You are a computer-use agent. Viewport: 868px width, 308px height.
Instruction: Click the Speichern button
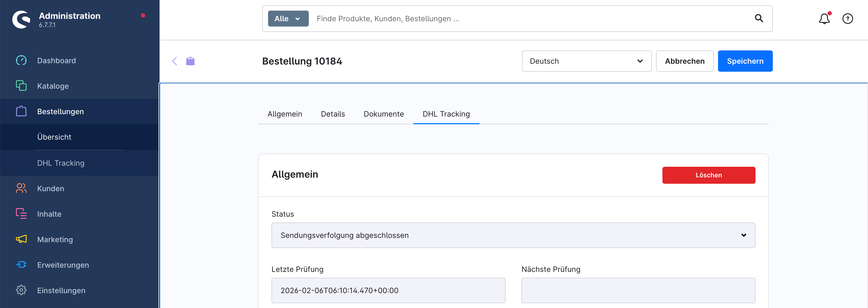coord(745,61)
